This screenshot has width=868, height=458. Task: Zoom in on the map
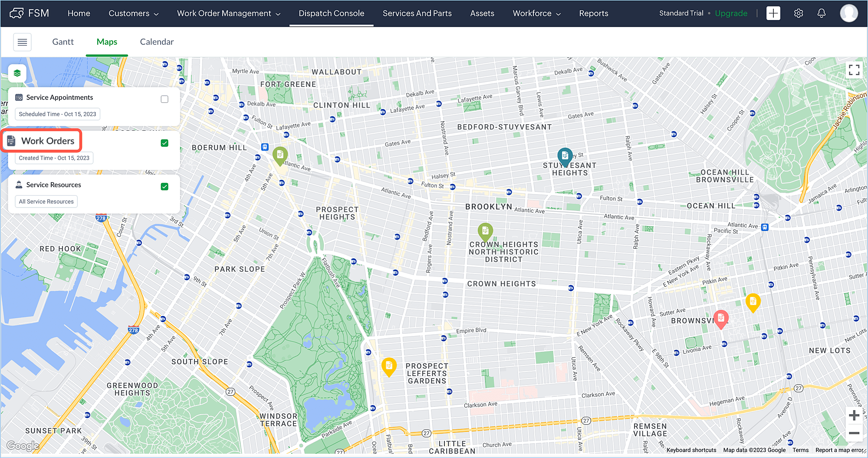[x=854, y=415]
